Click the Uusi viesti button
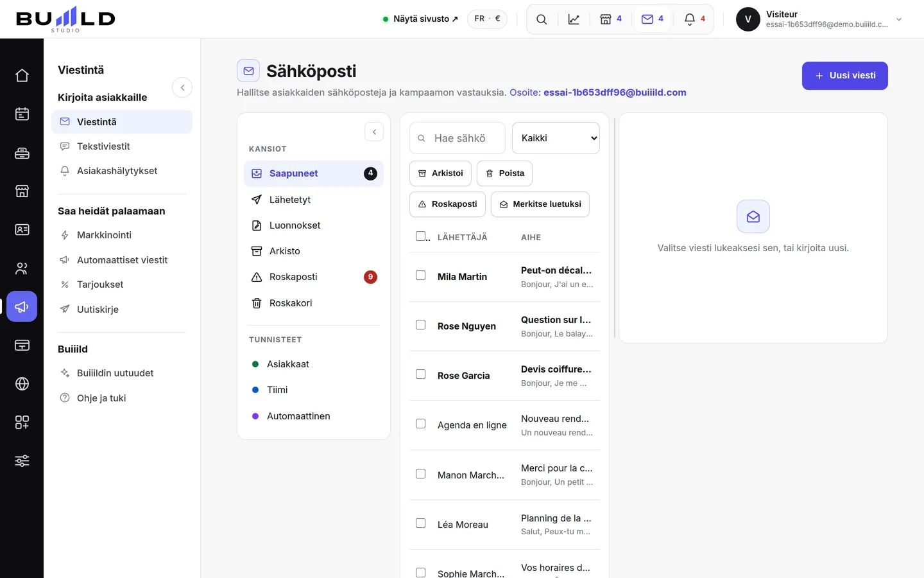 click(845, 76)
